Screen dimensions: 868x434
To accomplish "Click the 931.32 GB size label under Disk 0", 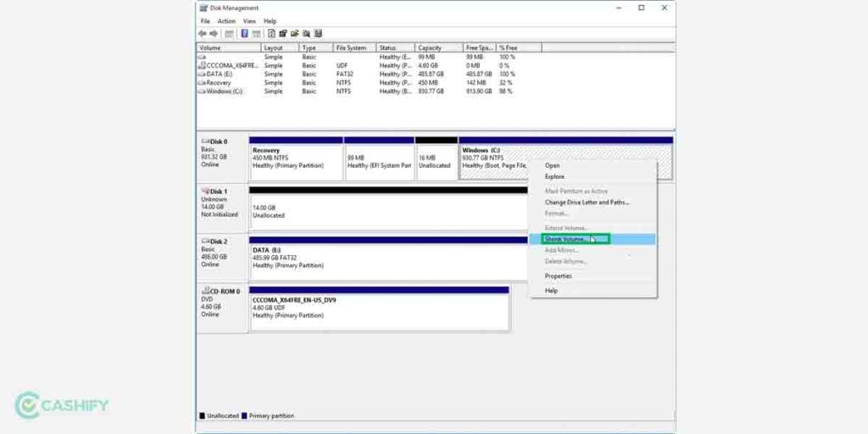I will point(214,157).
